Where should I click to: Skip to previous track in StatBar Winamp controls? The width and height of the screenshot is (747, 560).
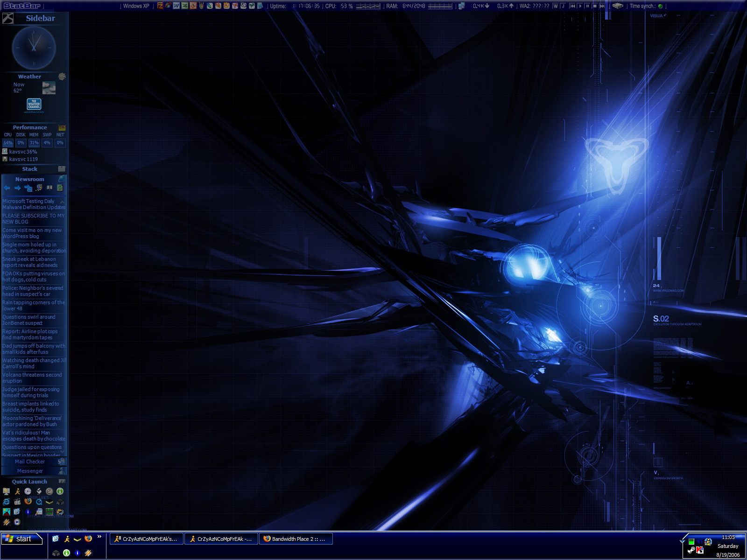[x=572, y=6]
